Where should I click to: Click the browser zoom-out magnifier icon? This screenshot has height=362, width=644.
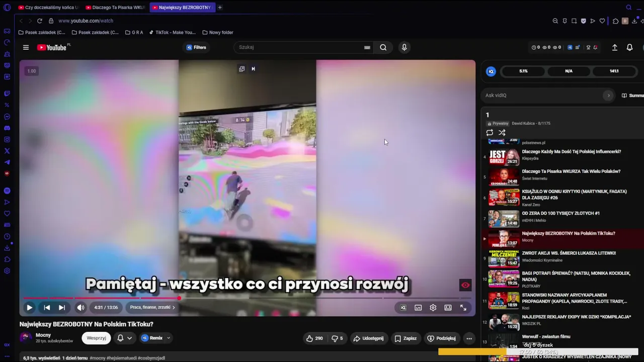point(555,21)
